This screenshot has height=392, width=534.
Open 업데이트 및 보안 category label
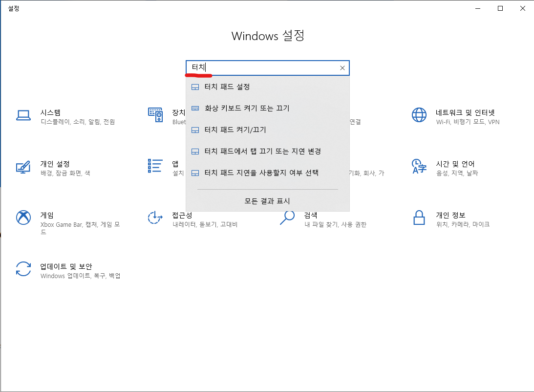pos(66,266)
